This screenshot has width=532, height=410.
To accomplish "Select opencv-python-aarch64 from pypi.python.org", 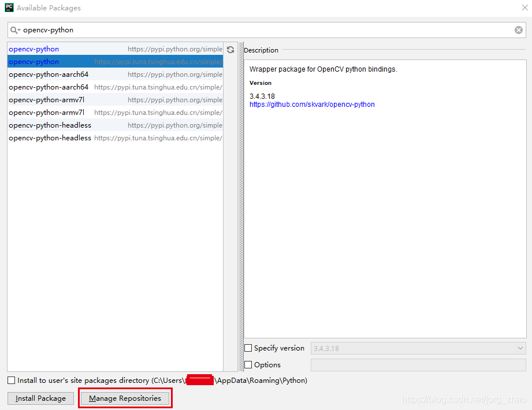I will pyautogui.click(x=116, y=74).
